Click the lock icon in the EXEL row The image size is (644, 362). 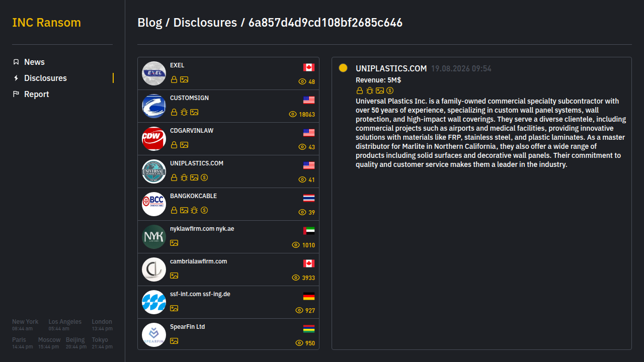click(174, 79)
